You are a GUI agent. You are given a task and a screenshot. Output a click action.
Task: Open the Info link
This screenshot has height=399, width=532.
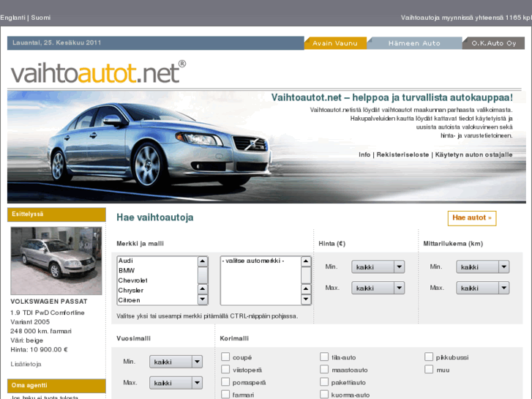(364, 154)
